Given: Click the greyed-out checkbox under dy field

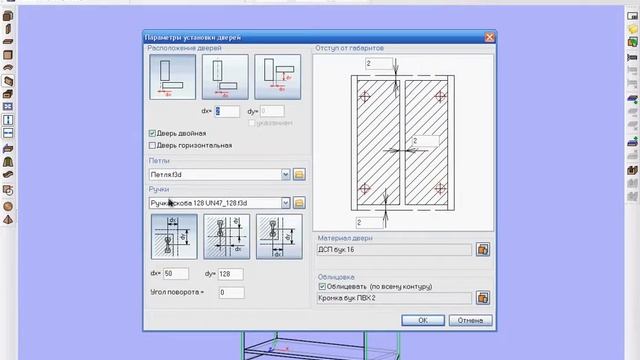Looking at the screenshot, I should pyautogui.click(x=251, y=123).
